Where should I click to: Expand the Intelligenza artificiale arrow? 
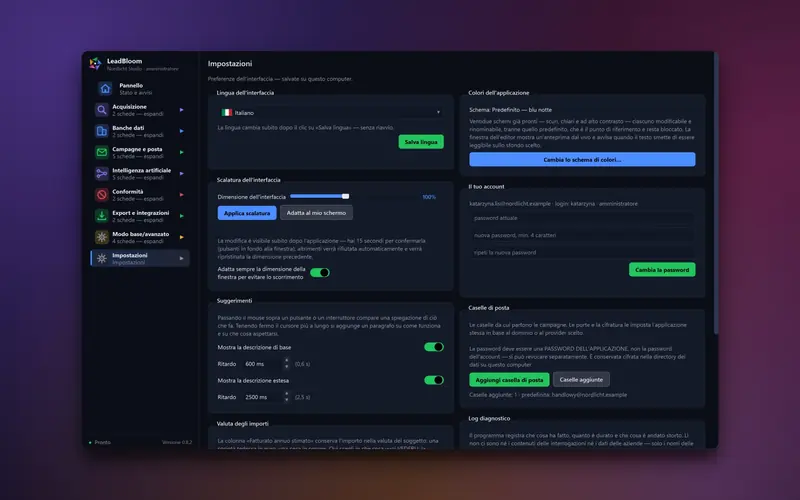(182, 173)
